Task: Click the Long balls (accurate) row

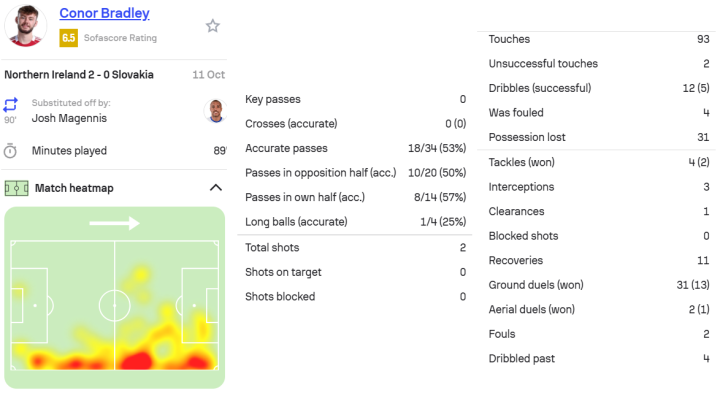Action: (355, 222)
